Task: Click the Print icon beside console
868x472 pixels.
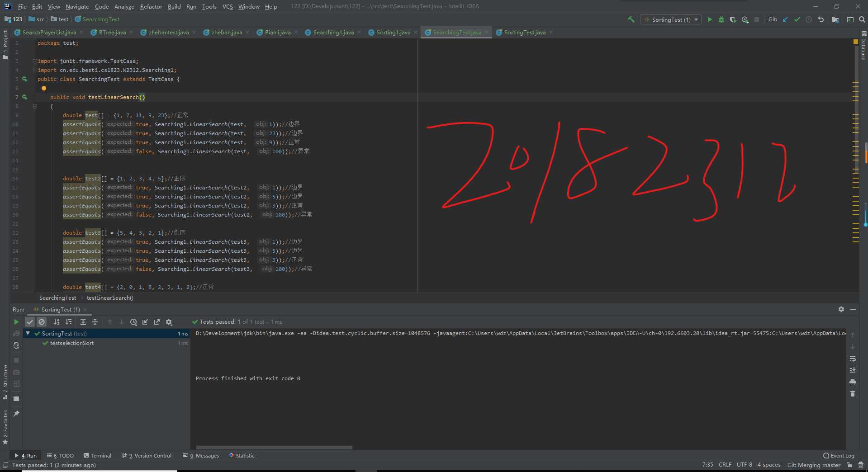Action: click(853, 382)
